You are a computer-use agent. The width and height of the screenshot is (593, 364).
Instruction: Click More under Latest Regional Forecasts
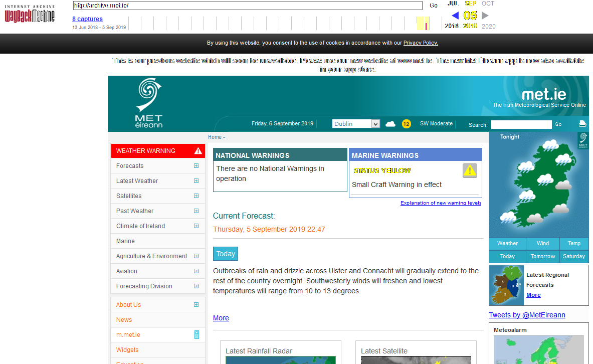pyautogui.click(x=533, y=295)
